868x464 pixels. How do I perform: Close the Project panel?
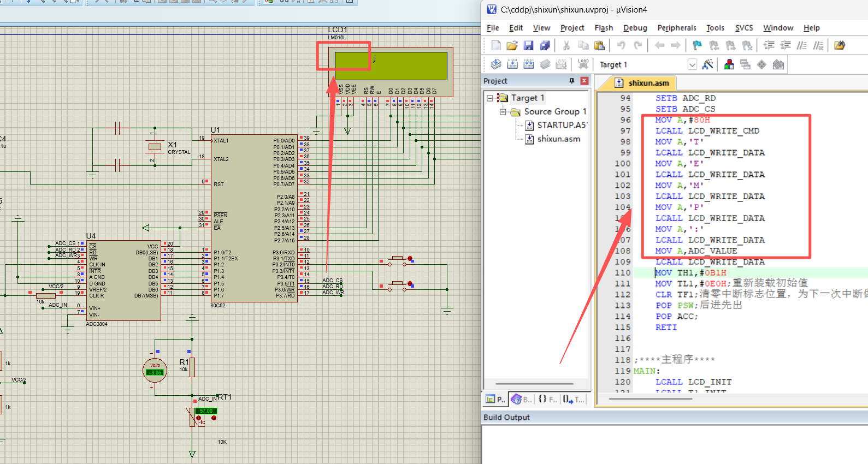[x=584, y=81]
